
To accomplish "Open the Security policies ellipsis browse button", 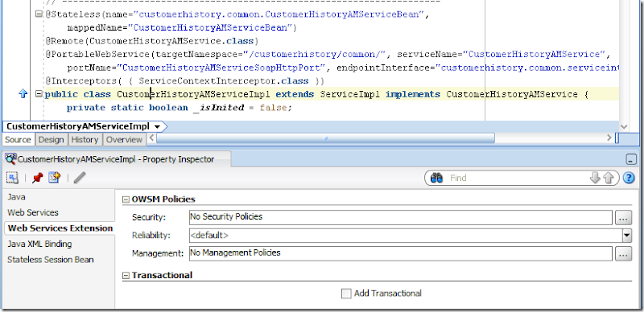I will pyautogui.click(x=623, y=218).
